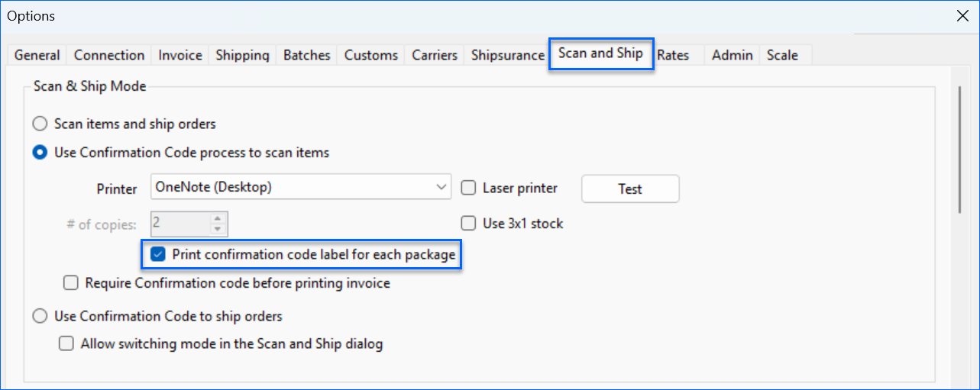Go to the Invoice tab
Screen dimensions: 980x390
click(x=180, y=56)
